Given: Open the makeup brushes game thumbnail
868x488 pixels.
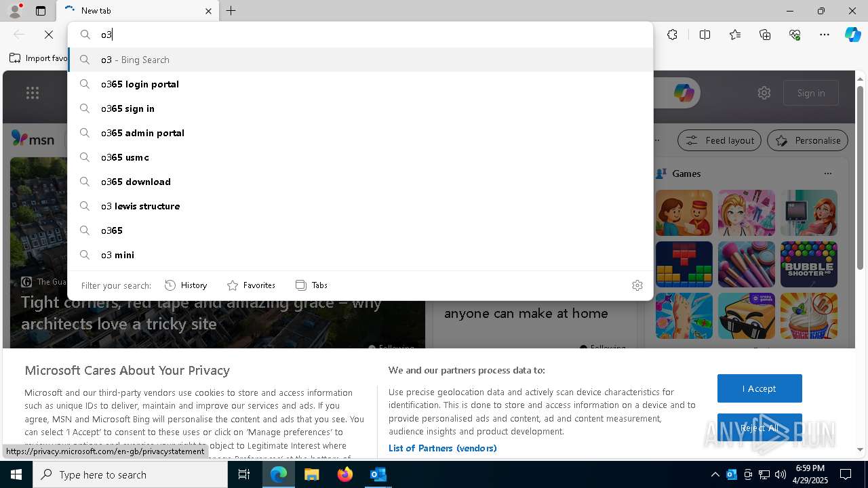Looking at the screenshot, I should (747, 264).
